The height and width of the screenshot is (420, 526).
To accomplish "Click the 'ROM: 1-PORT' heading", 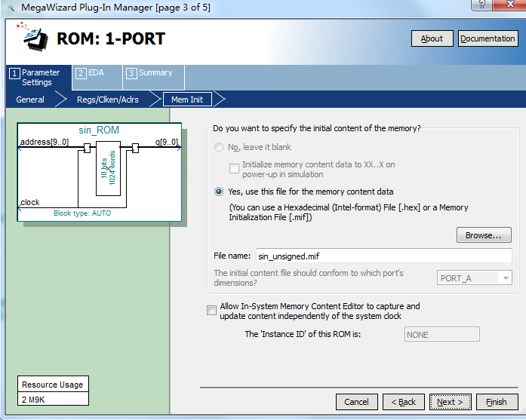I will 111,38.
